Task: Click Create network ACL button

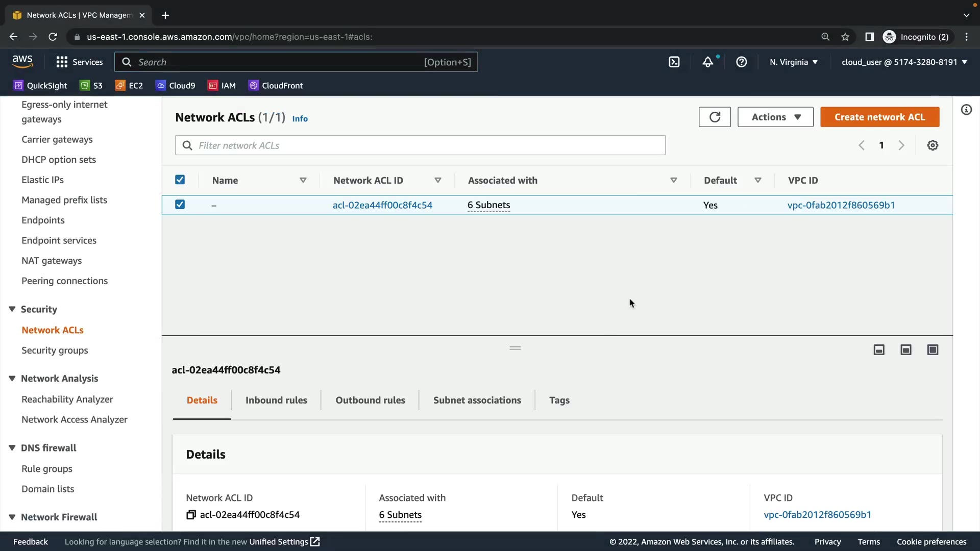Action: pos(879,117)
